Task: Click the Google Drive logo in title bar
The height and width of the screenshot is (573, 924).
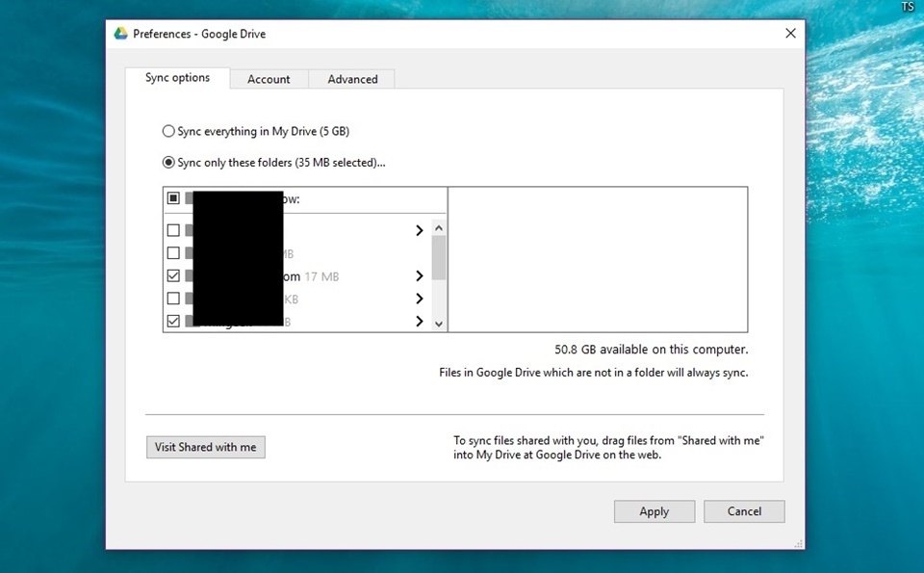Action: click(x=121, y=34)
